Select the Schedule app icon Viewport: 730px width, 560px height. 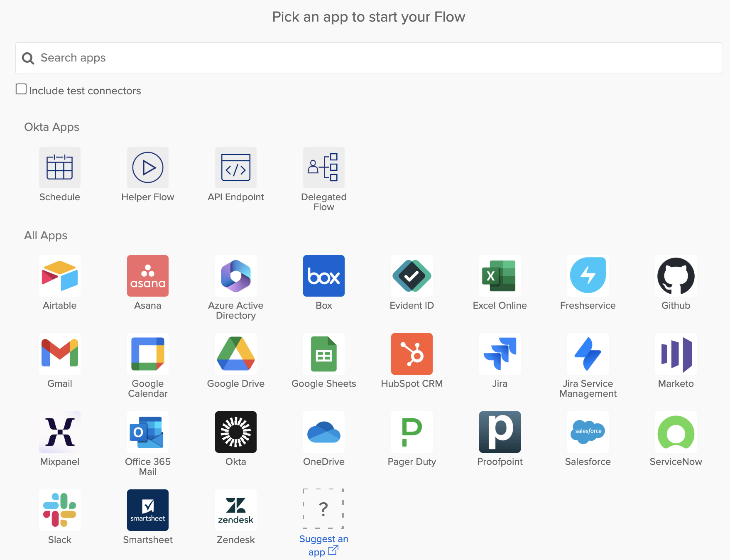59,167
